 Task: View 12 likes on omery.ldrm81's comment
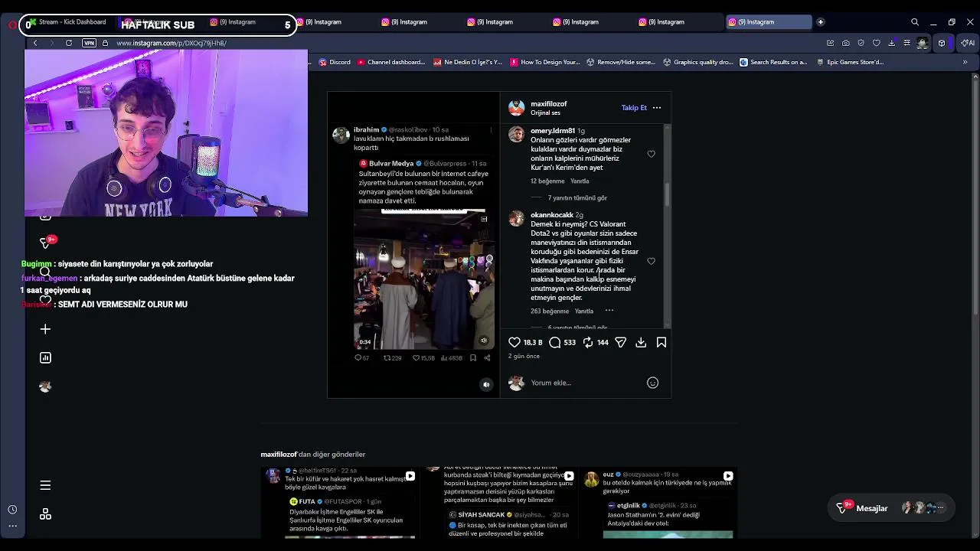(x=547, y=181)
